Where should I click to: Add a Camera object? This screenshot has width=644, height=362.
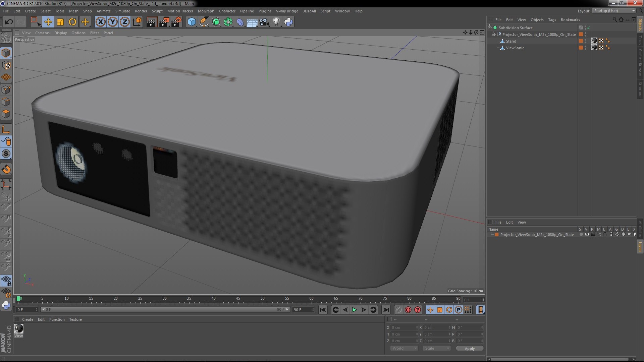pyautogui.click(x=264, y=22)
